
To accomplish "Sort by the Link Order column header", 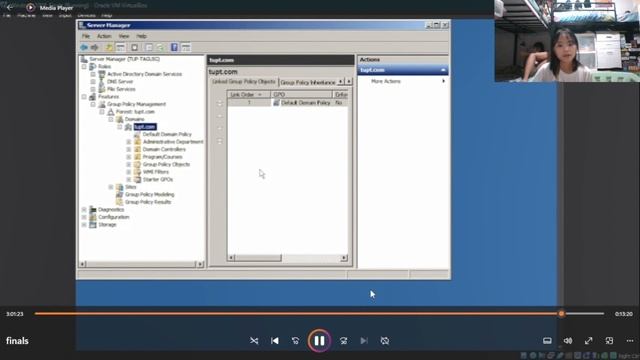I will click(x=248, y=95).
